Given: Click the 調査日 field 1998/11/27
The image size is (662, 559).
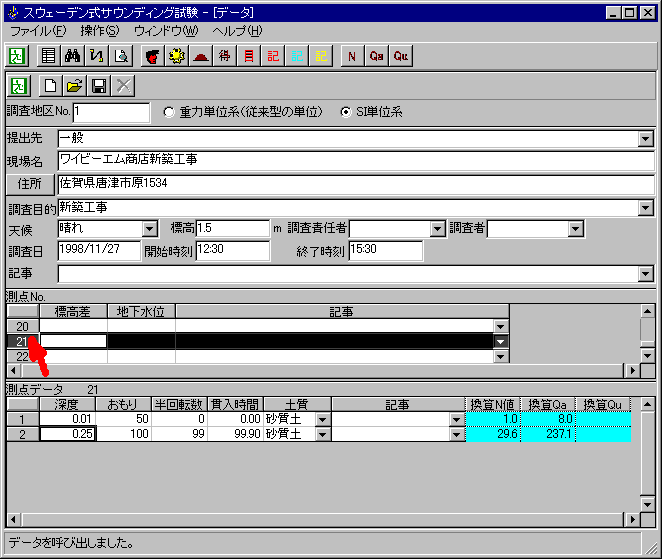Looking at the screenshot, I should [x=99, y=250].
